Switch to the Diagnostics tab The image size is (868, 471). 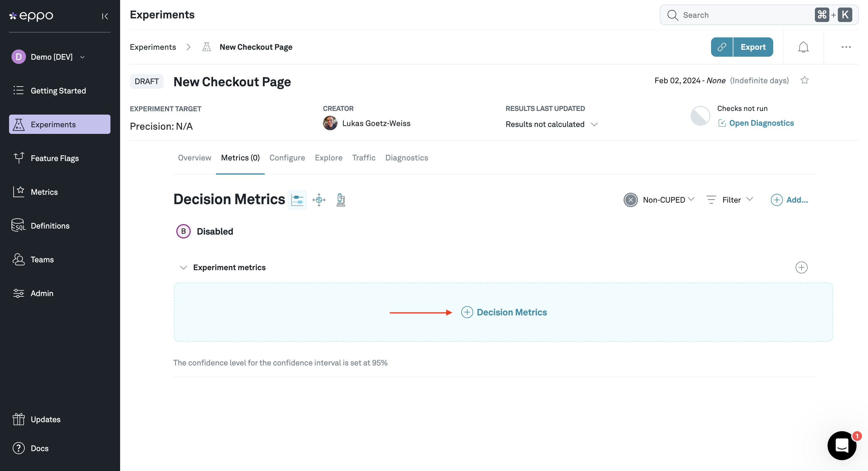point(406,158)
